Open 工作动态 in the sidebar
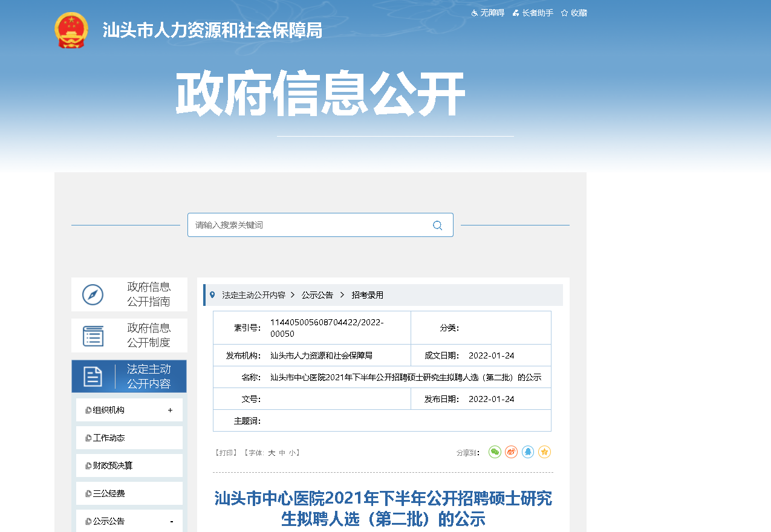 point(109,438)
